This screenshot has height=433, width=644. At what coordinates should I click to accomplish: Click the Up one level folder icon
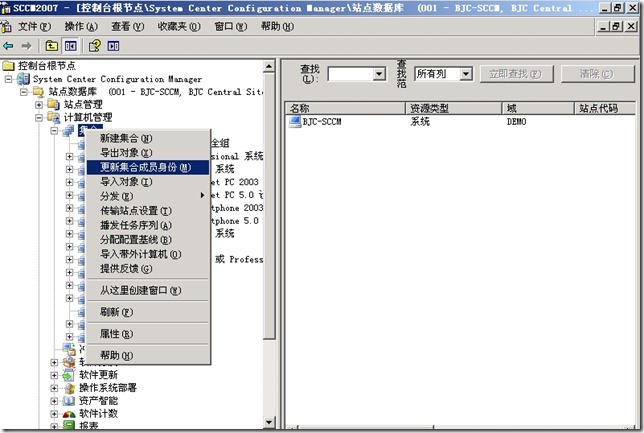pyautogui.click(x=51, y=46)
